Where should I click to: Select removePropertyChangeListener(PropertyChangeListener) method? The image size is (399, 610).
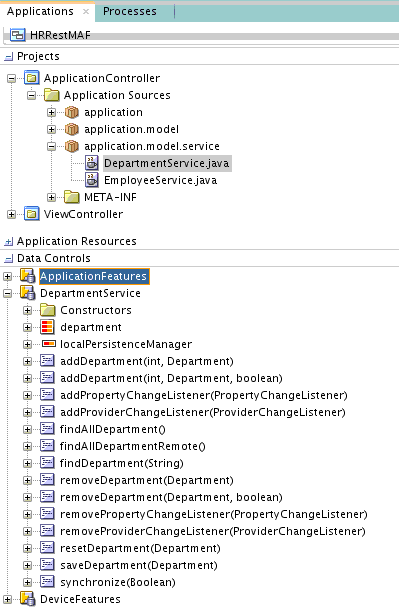pyautogui.click(x=214, y=514)
